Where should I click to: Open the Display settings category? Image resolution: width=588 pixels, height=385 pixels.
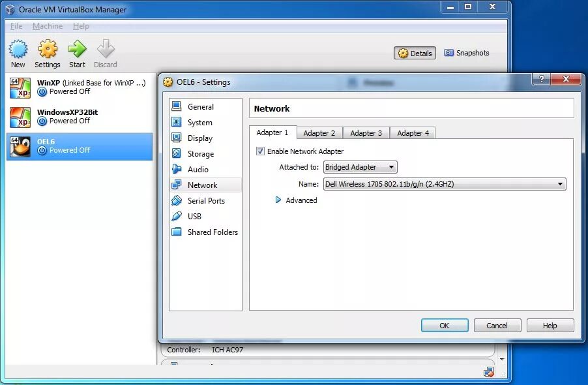(205, 138)
